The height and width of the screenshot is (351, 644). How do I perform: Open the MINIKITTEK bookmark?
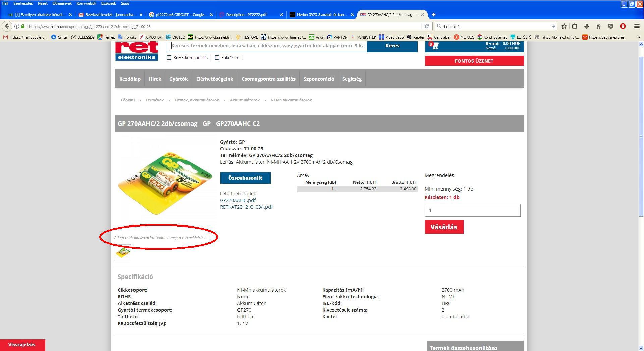coord(364,37)
